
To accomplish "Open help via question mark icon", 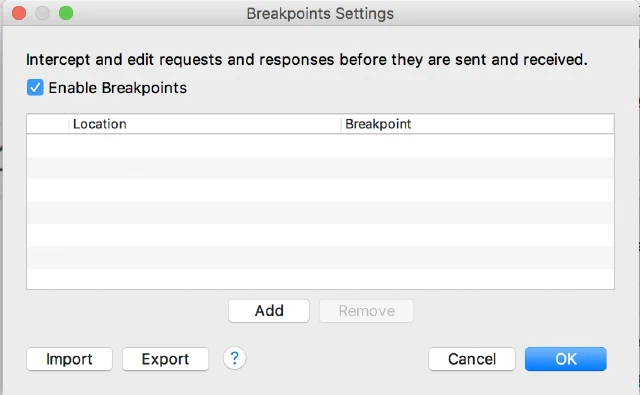I will pos(234,358).
